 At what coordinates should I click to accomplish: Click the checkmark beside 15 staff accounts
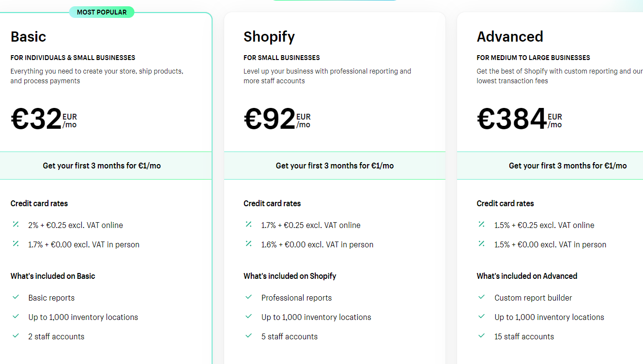pos(482,336)
